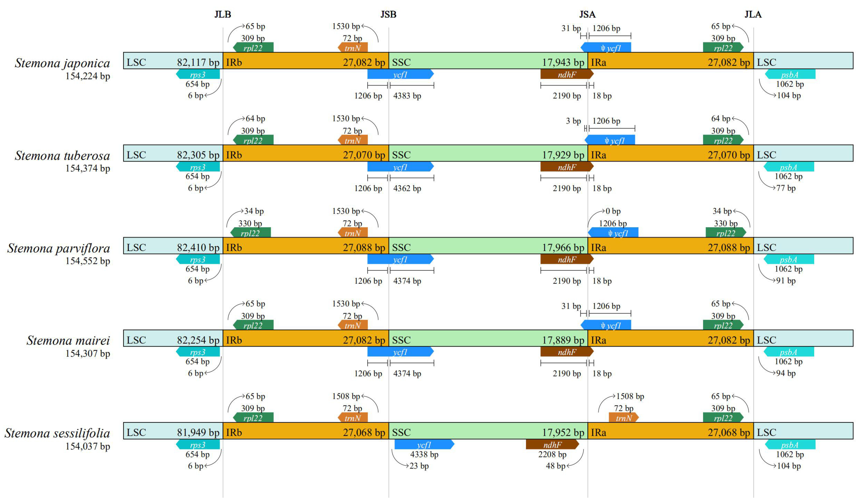The width and height of the screenshot is (863, 504).
Task: Click rps3 gene arrow in Stemona sessilifolia row
Action: pos(198,444)
